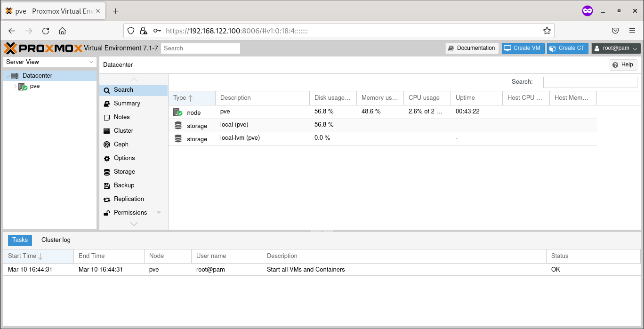Expand the Permissions submenu arrow

click(x=159, y=213)
